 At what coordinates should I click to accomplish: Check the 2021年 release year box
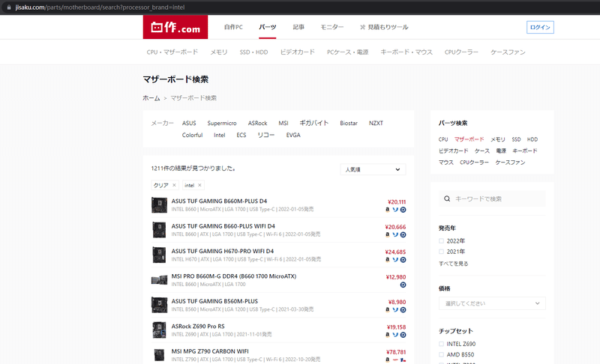pyautogui.click(x=441, y=252)
